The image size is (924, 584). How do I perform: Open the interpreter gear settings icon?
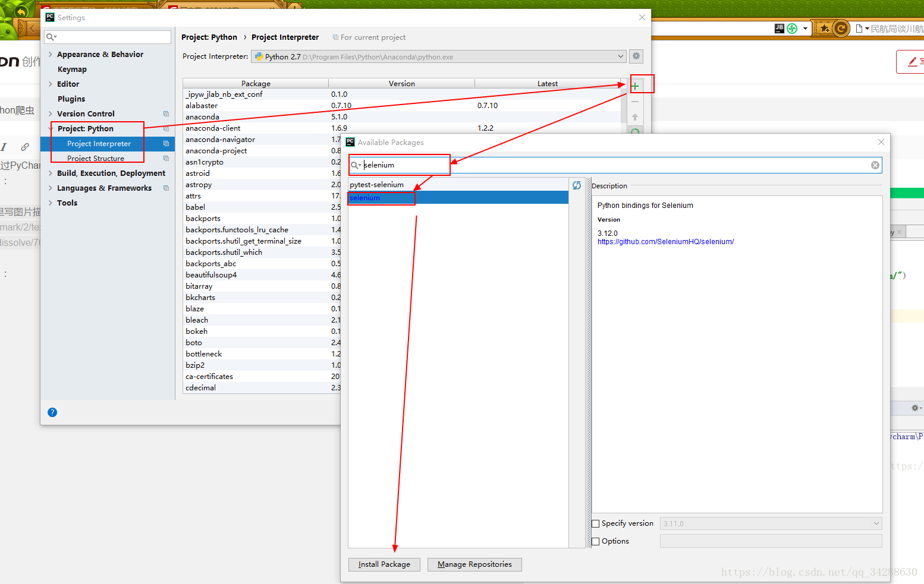(636, 56)
